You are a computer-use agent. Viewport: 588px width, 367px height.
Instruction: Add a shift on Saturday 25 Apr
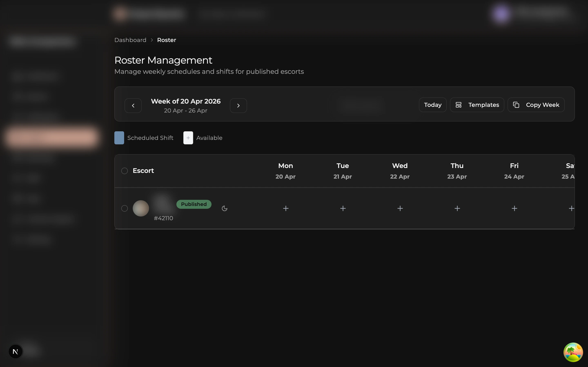(x=572, y=208)
